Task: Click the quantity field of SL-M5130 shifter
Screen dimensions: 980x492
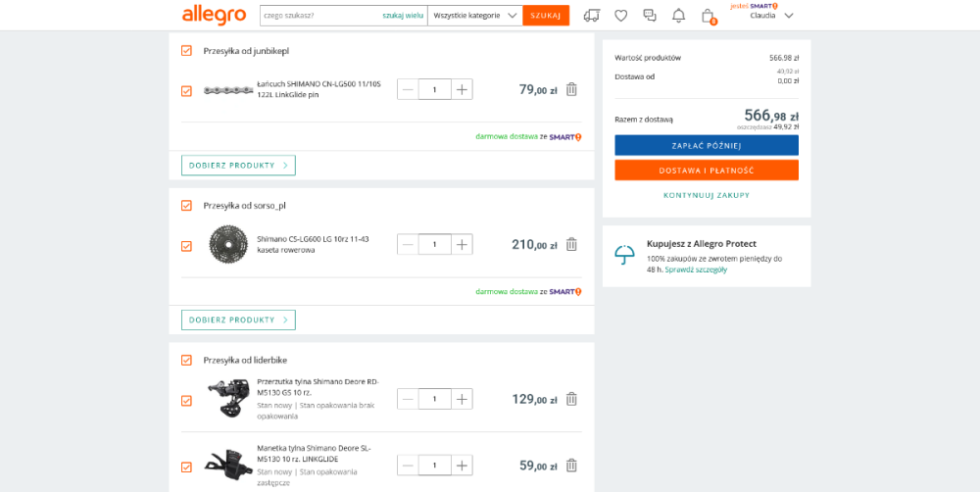Action: click(434, 466)
